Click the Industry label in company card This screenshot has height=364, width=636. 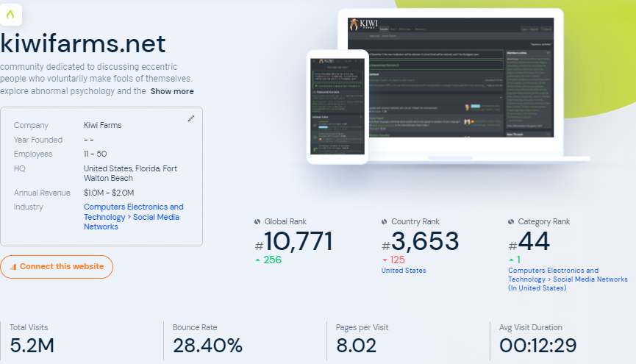(29, 207)
